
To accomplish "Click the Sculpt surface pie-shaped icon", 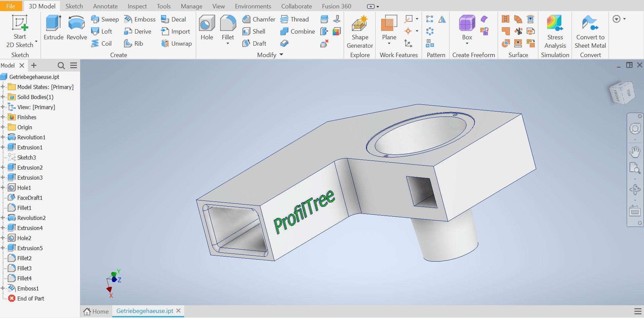I will pyautogui.click(x=506, y=44).
